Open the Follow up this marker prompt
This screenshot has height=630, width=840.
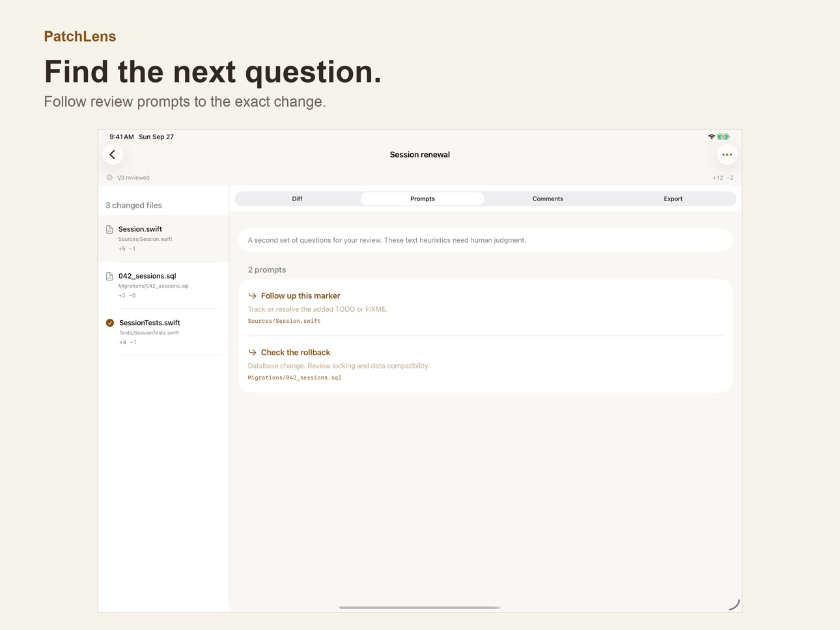pos(486,308)
